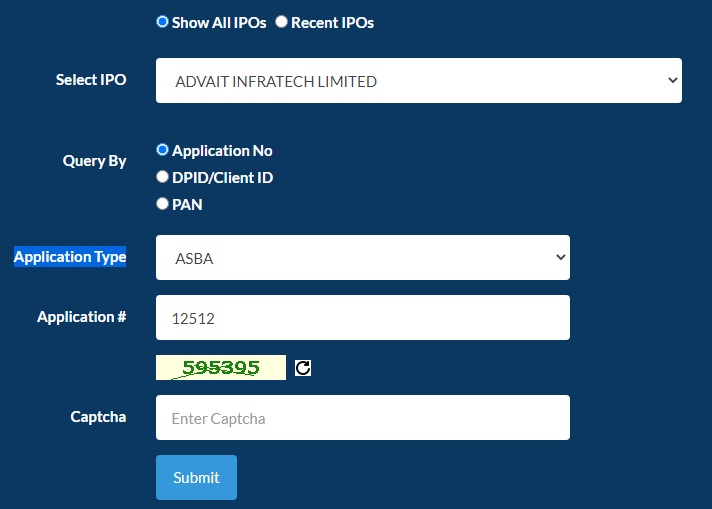Click the highlighted Application Type label
The height and width of the screenshot is (509, 712).
(70, 257)
